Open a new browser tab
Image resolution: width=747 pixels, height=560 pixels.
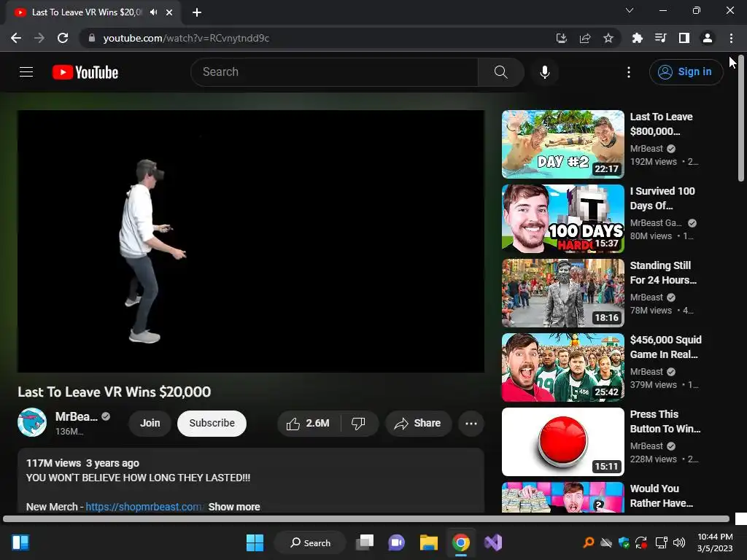[197, 12]
